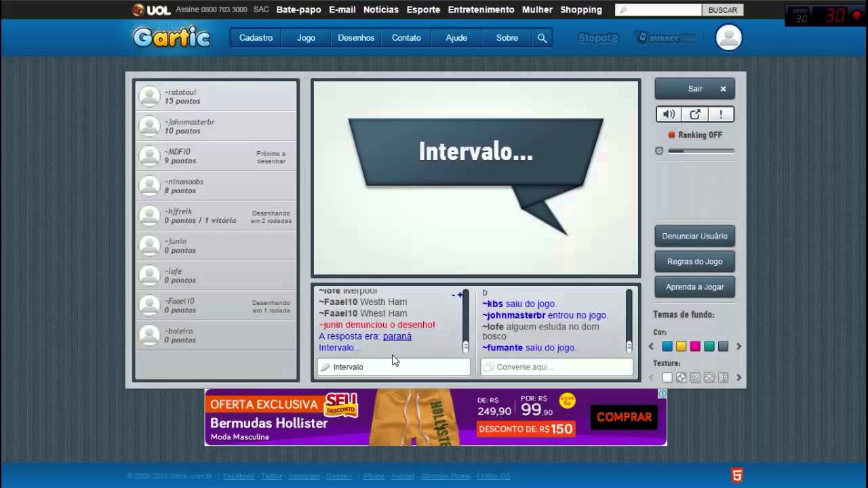Click the UOL logo

tap(151, 9)
